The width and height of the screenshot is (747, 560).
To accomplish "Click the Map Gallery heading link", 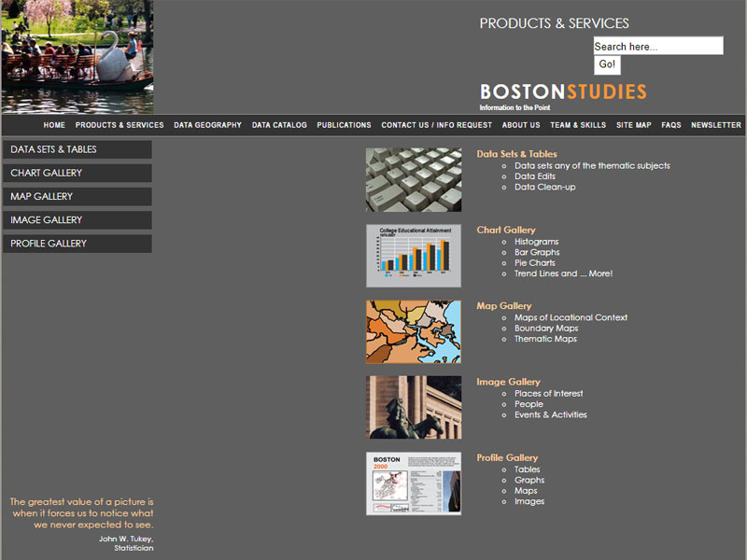I will click(504, 306).
